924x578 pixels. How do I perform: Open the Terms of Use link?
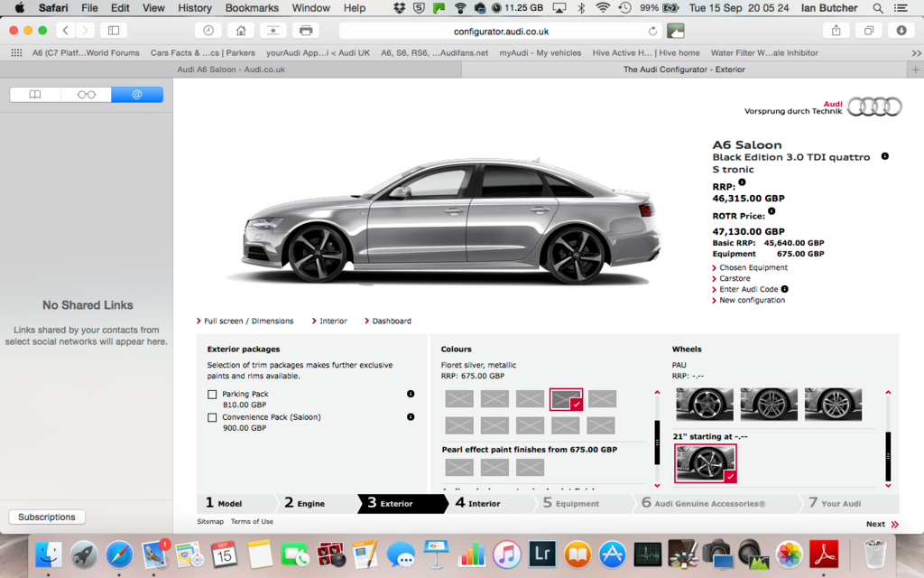pyautogui.click(x=252, y=521)
